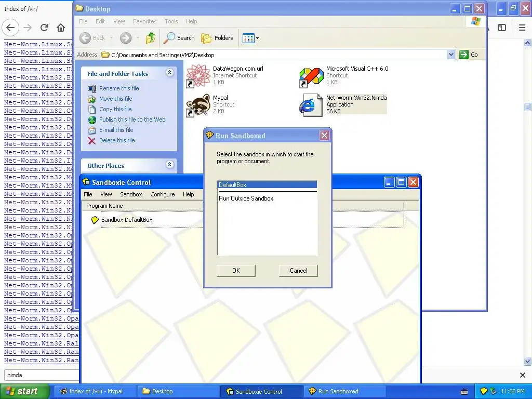Click the E-mail envelope icon in tasks
Screen dimensions: 532x399
click(x=92, y=130)
